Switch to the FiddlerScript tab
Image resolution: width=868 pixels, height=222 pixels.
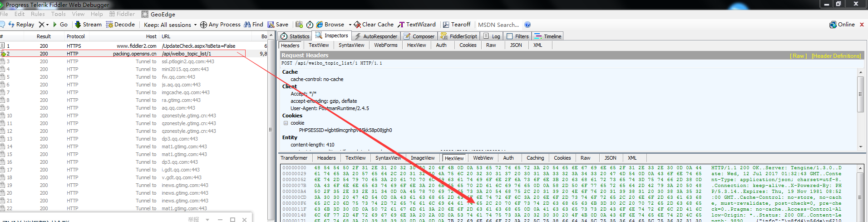[x=459, y=36]
